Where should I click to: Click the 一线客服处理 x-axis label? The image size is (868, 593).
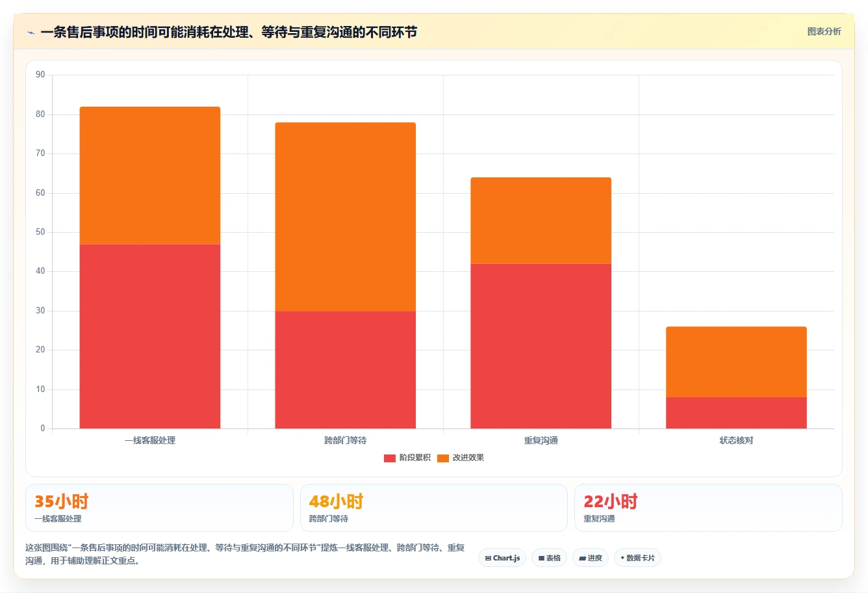coord(150,440)
